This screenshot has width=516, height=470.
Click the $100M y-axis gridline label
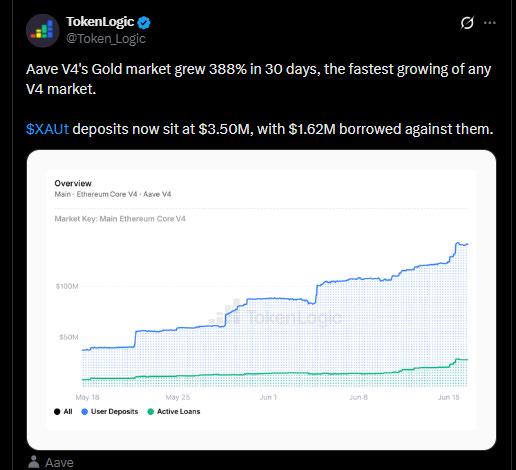pyautogui.click(x=67, y=286)
